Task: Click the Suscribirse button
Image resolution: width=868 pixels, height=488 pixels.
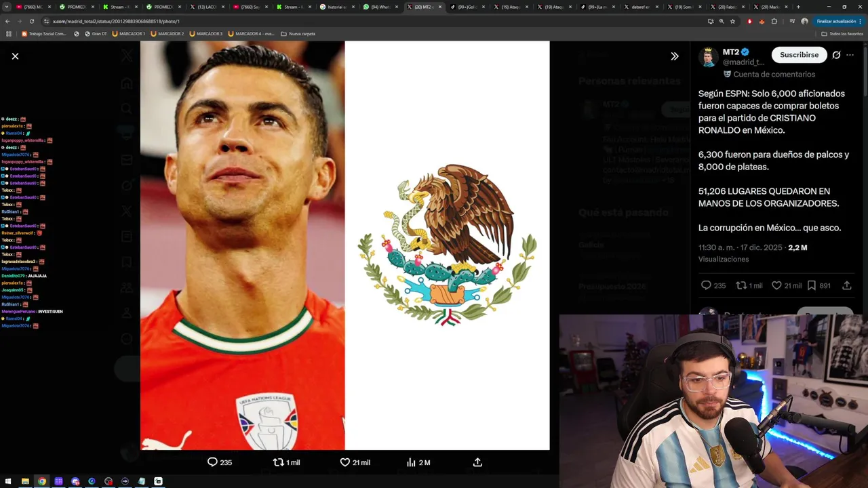Action: 799,55
